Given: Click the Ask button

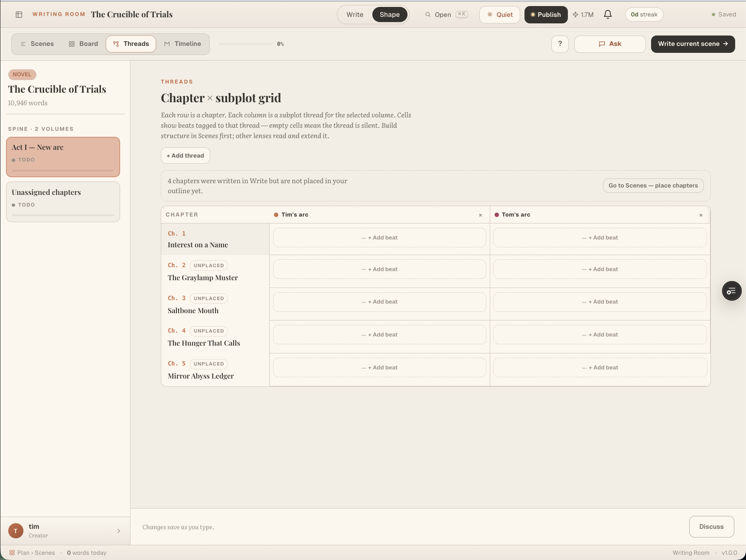Looking at the screenshot, I should click(x=610, y=44).
